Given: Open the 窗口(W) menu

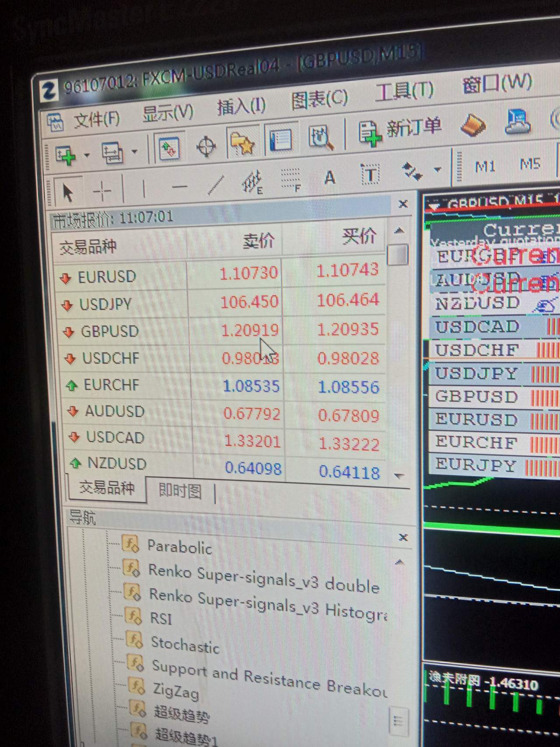Looking at the screenshot, I should click(x=497, y=84).
